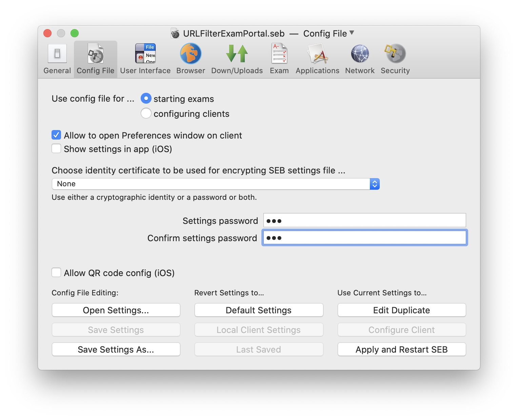Enable 'Show settings in app (iOS)' checkbox
Viewport: 518px width, 420px height.
[x=56, y=148]
